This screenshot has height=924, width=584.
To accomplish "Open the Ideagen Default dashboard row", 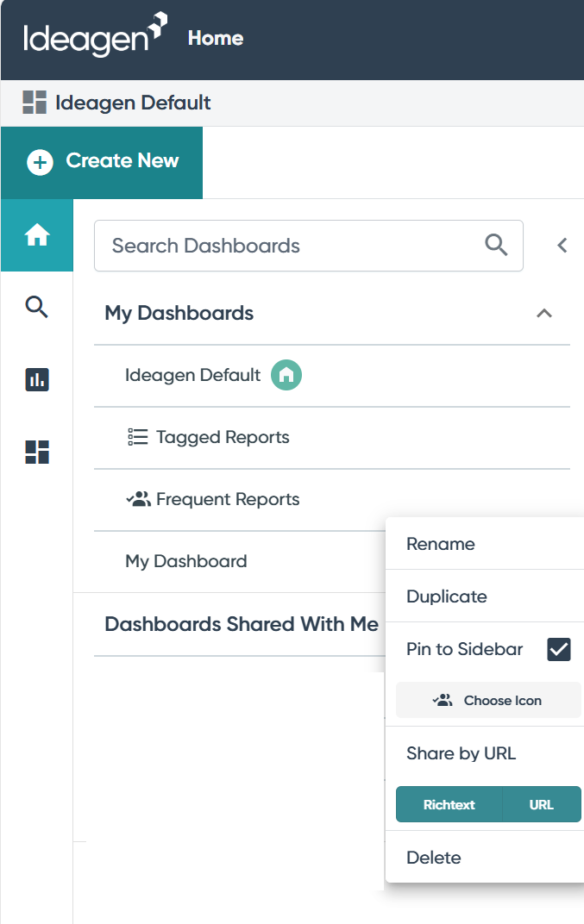I will pyautogui.click(x=332, y=376).
